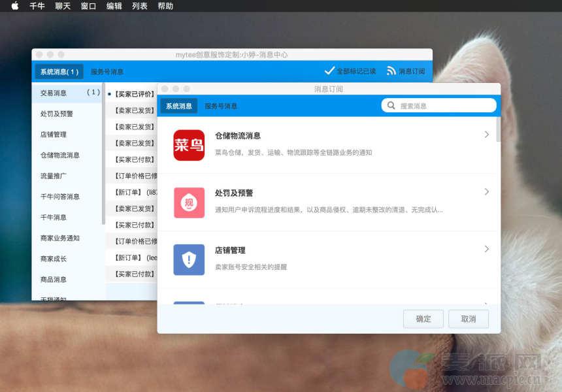Screen dimensions: 562x392
Task: Select the 系统消息 tab in subscription dialog
Action: click(179, 106)
